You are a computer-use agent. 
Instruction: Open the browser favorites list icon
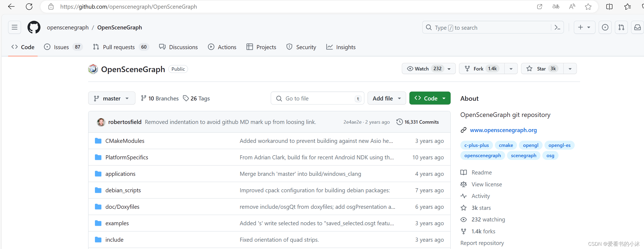[628, 6]
